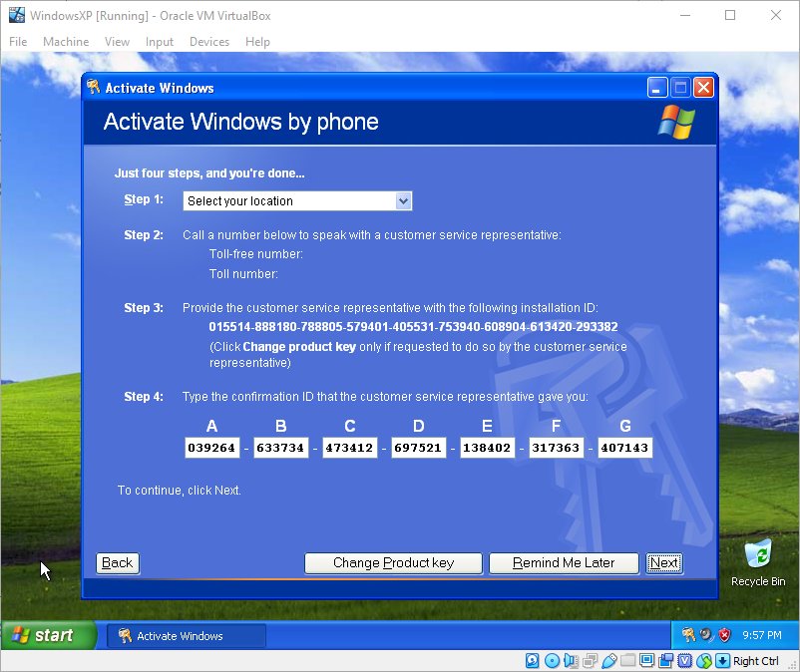Click Activate Windows taskbar button
The height and width of the screenshot is (672, 800).
tap(186, 636)
